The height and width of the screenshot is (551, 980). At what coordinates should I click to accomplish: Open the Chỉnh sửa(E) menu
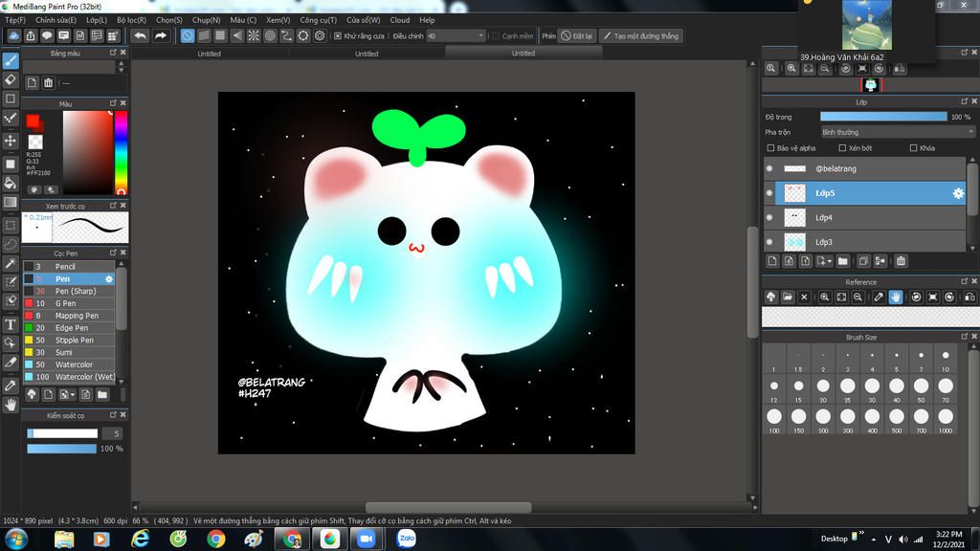click(56, 20)
